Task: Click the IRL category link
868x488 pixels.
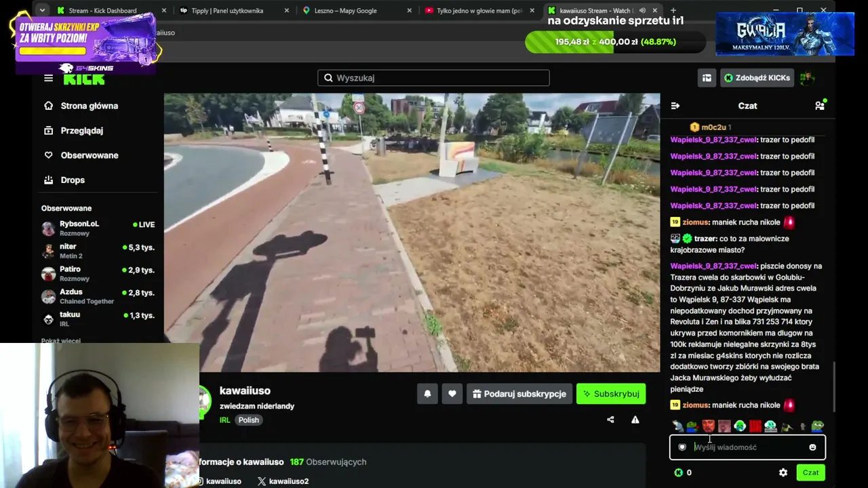Action: [225, 420]
